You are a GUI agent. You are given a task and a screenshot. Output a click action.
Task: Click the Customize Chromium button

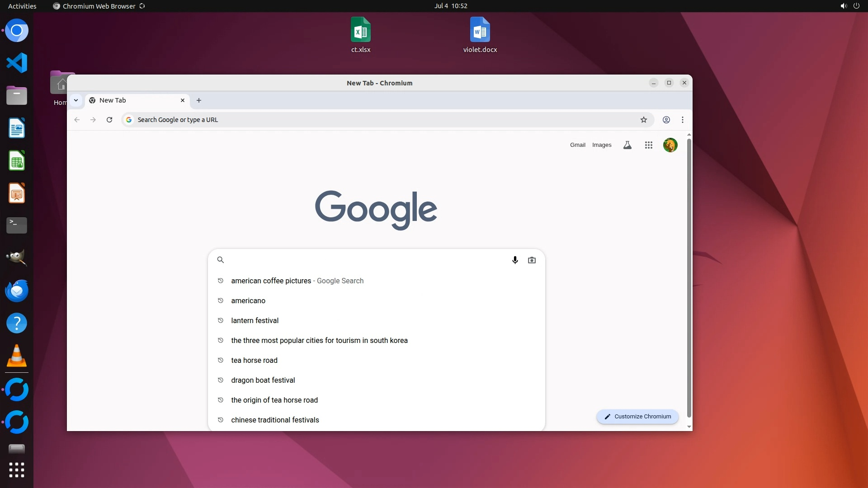click(637, 417)
